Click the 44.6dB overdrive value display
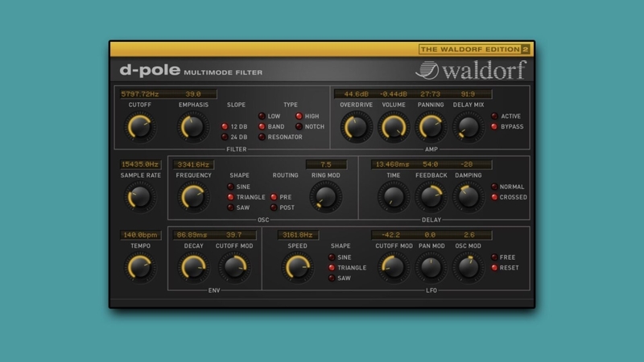Image resolution: width=644 pixels, height=362 pixels. [x=356, y=94]
